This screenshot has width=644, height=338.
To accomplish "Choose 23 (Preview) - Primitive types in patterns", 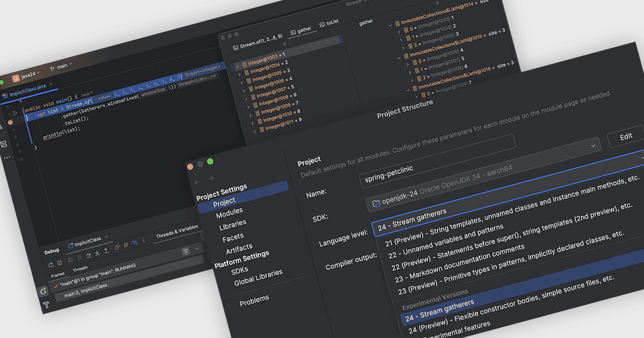I will 511,263.
